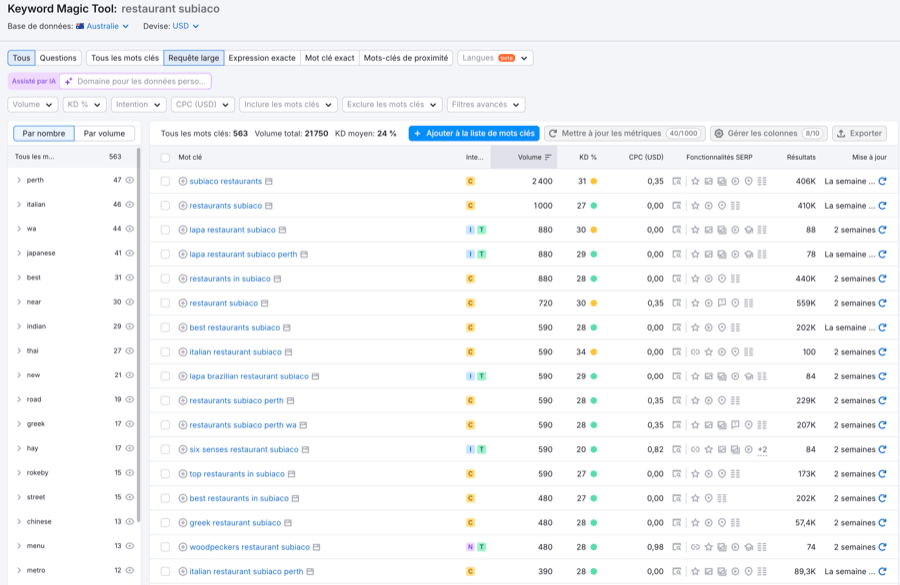Open Gérer les colonnes settings
The image size is (900, 585).
[x=769, y=133]
